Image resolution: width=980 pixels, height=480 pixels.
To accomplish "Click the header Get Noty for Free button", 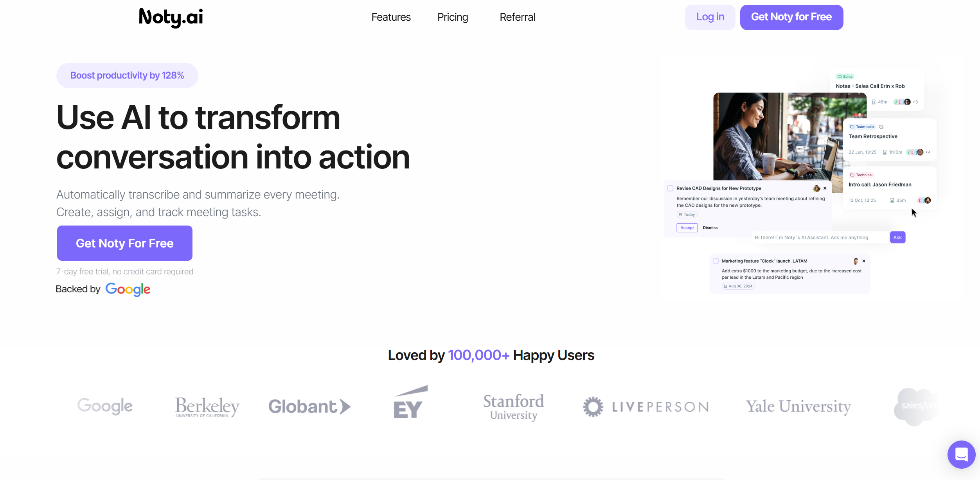I will click(791, 17).
